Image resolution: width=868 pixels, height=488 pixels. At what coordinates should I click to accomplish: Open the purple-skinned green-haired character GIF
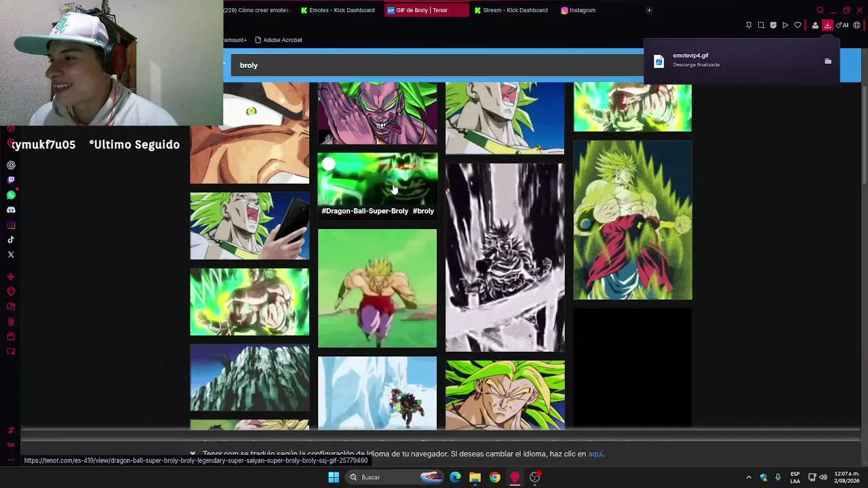point(377,113)
